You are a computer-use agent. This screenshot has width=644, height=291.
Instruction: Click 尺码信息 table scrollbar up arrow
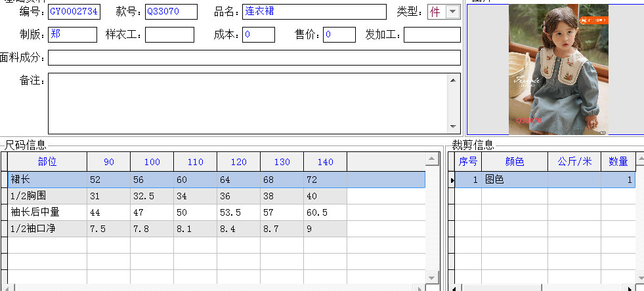pyautogui.click(x=432, y=159)
